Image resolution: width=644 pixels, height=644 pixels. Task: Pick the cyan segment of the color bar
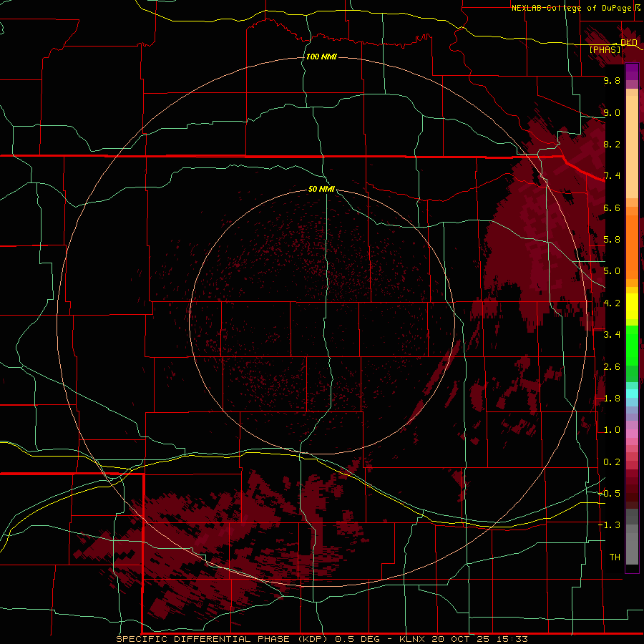632,394
